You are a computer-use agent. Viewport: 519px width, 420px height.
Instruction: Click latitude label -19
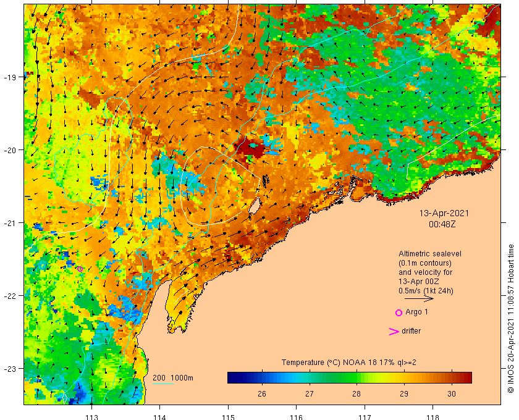tap(10, 77)
